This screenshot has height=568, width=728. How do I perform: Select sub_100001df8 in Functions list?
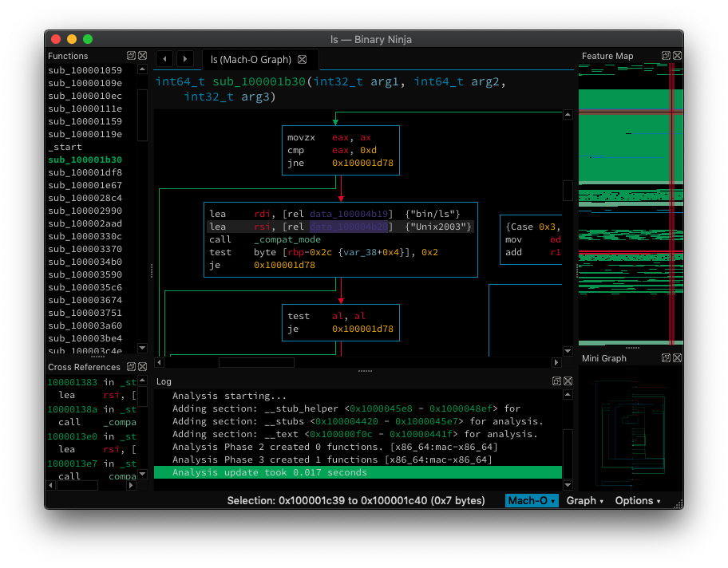tap(85, 172)
